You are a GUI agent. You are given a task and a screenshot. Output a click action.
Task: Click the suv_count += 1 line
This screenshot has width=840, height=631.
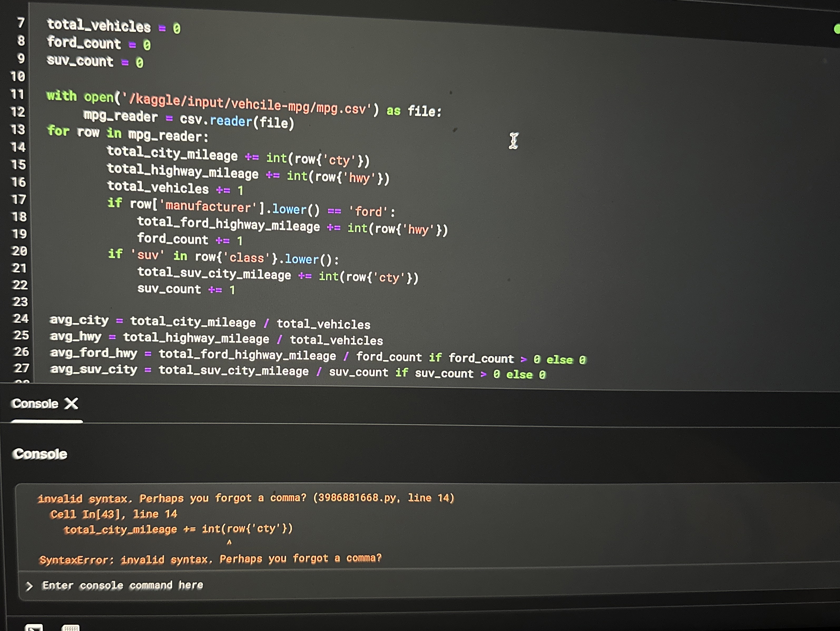[x=186, y=289]
